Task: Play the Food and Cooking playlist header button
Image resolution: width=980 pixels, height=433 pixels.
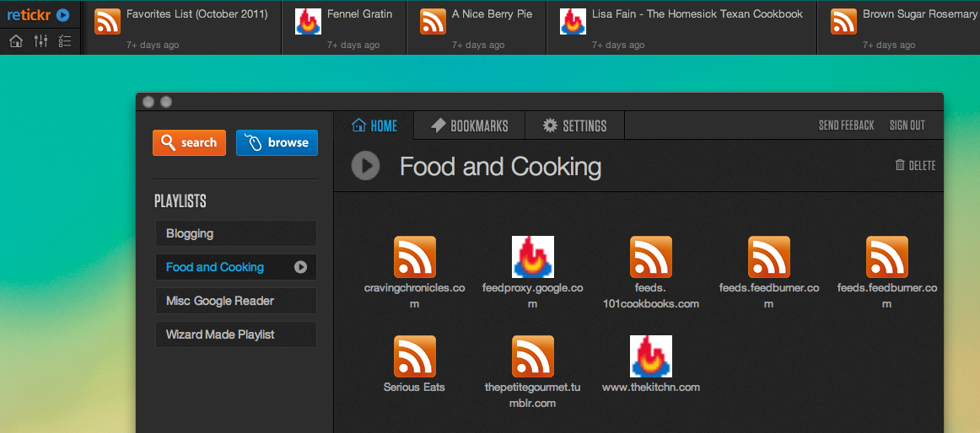Action: (x=366, y=166)
